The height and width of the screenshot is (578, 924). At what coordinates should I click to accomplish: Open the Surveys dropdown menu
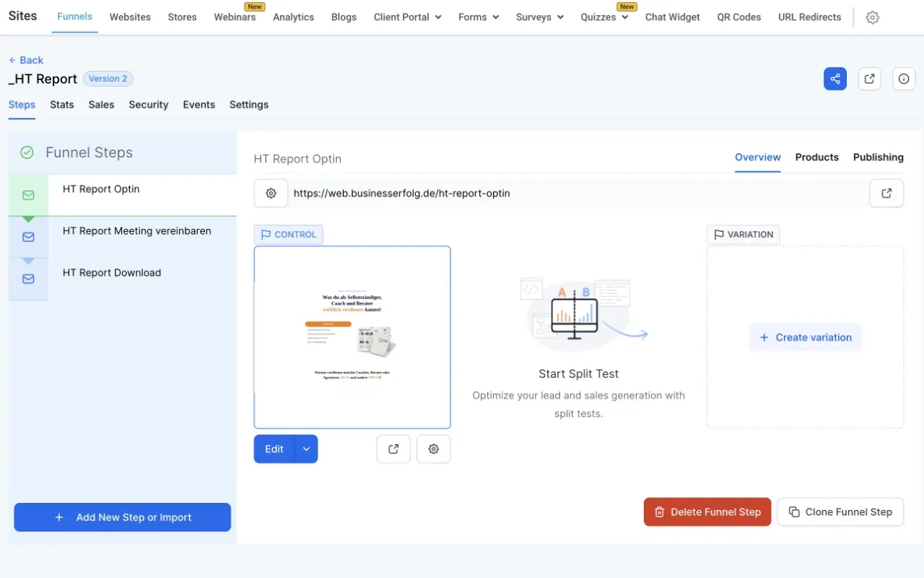tap(539, 17)
